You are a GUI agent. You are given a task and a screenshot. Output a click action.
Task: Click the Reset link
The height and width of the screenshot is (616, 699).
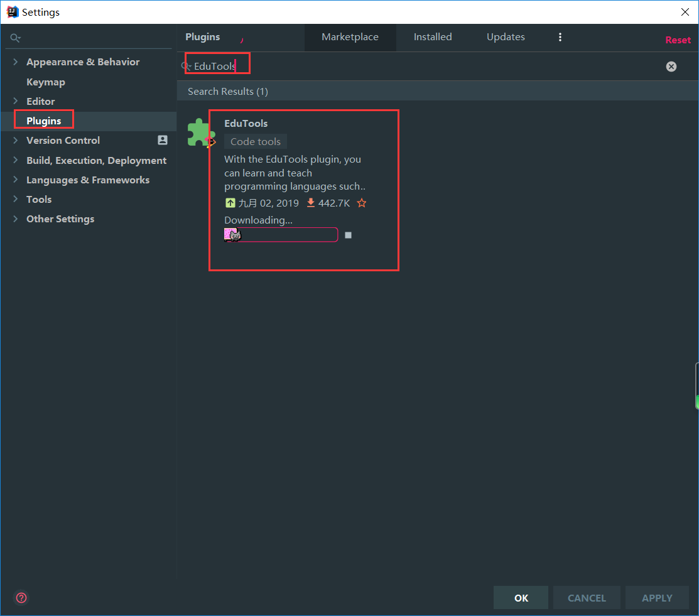coord(678,40)
